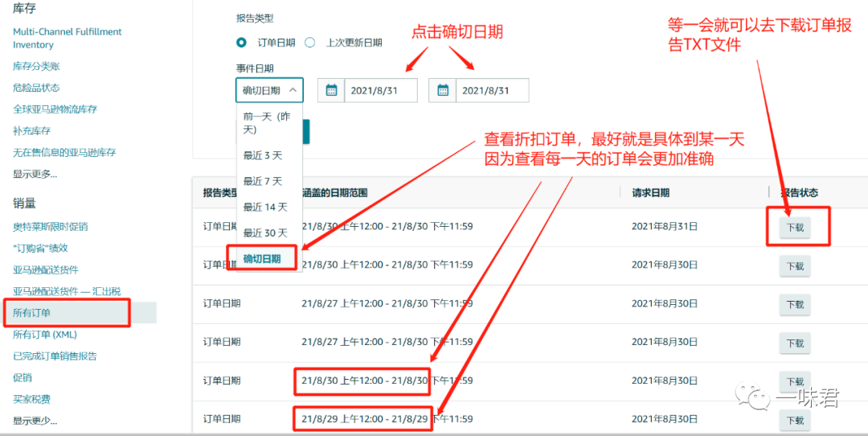868x436 pixels.
Task: Open 买家税费 report link
Action: (31, 399)
